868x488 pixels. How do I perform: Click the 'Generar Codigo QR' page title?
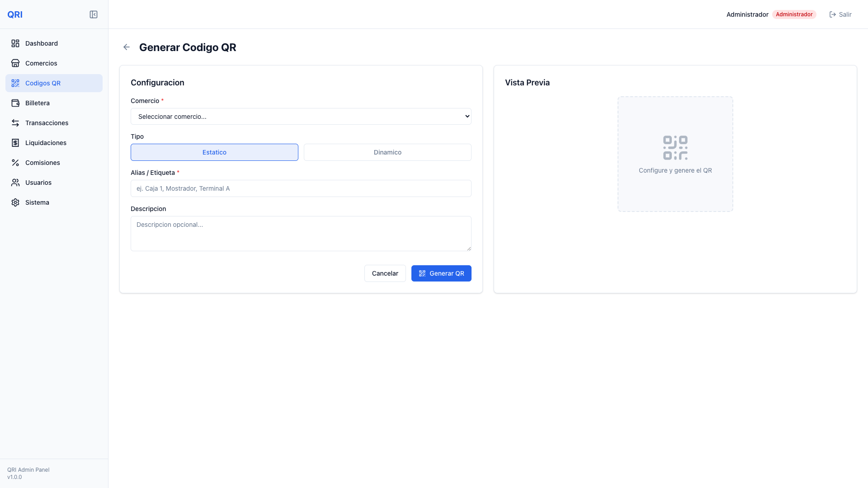tap(188, 47)
